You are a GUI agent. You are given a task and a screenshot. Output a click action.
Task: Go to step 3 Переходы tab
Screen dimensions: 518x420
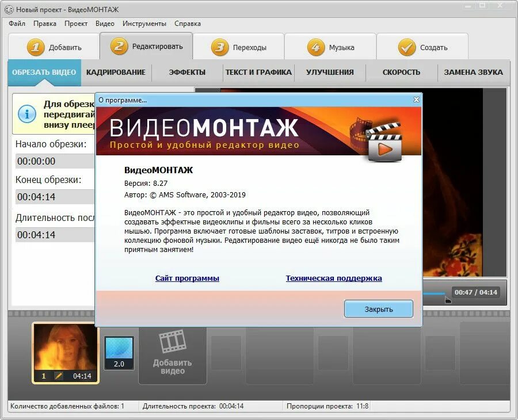(238, 47)
